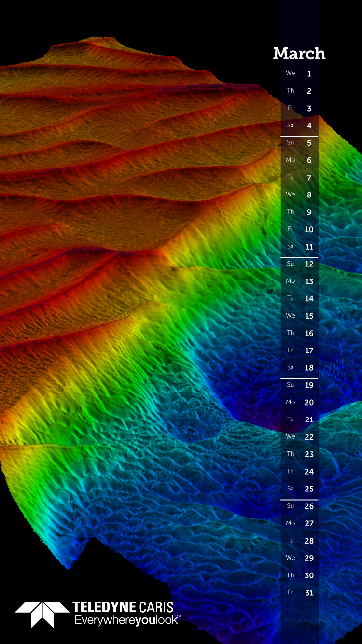
Task: Select date 20 in the calendar
Action: coord(309,403)
